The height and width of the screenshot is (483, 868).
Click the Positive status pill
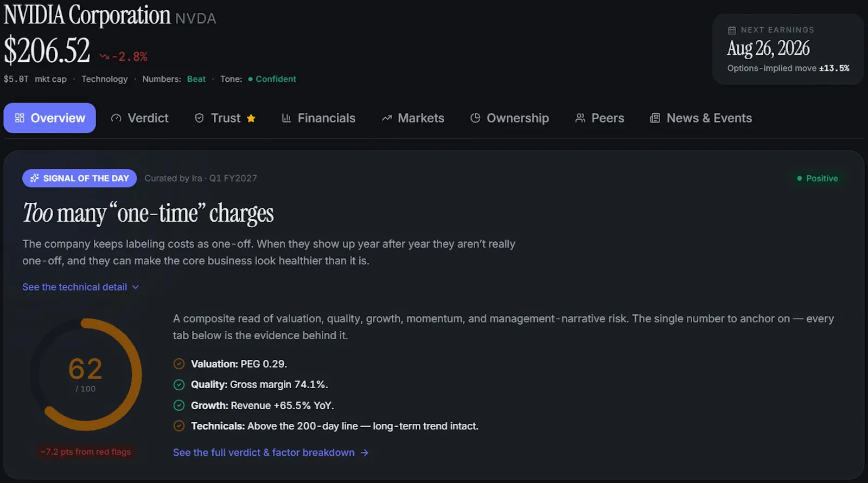tap(818, 178)
